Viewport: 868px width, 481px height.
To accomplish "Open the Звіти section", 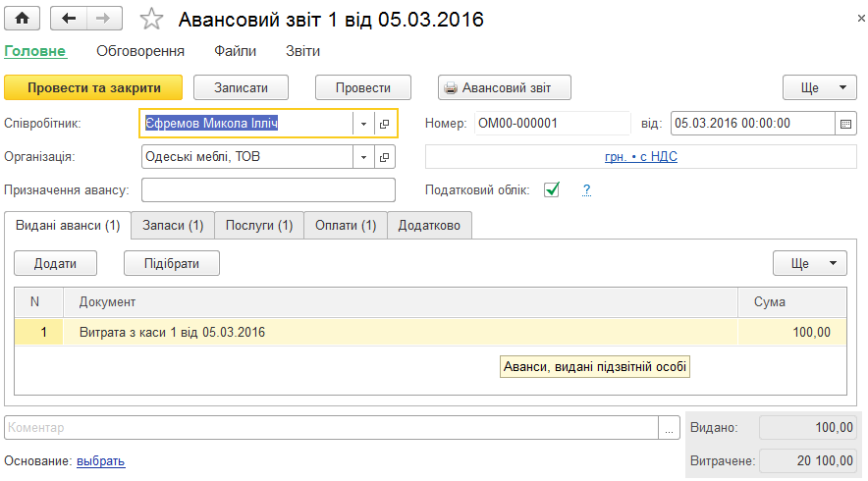I will click(x=302, y=51).
